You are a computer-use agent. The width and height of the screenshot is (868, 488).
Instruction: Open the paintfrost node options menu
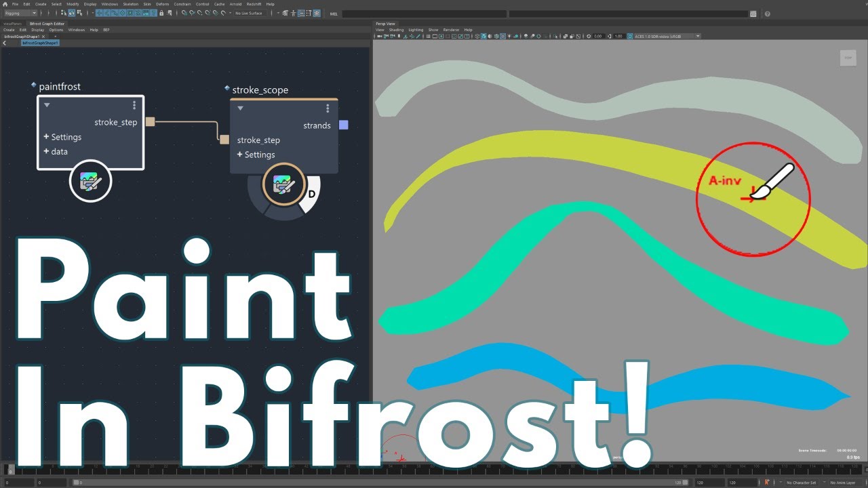tap(134, 105)
